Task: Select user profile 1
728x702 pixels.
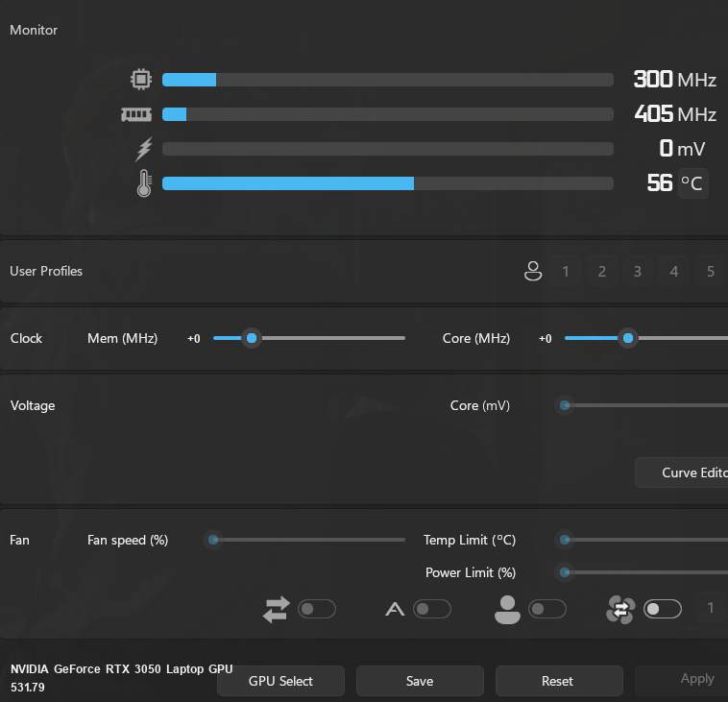Action: pyautogui.click(x=566, y=271)
